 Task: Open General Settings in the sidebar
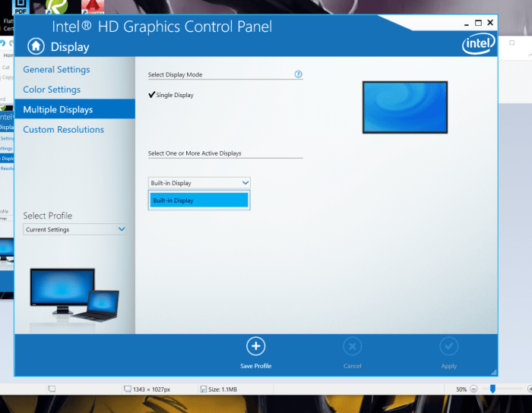pyautogui.click(x=57, y=69)
